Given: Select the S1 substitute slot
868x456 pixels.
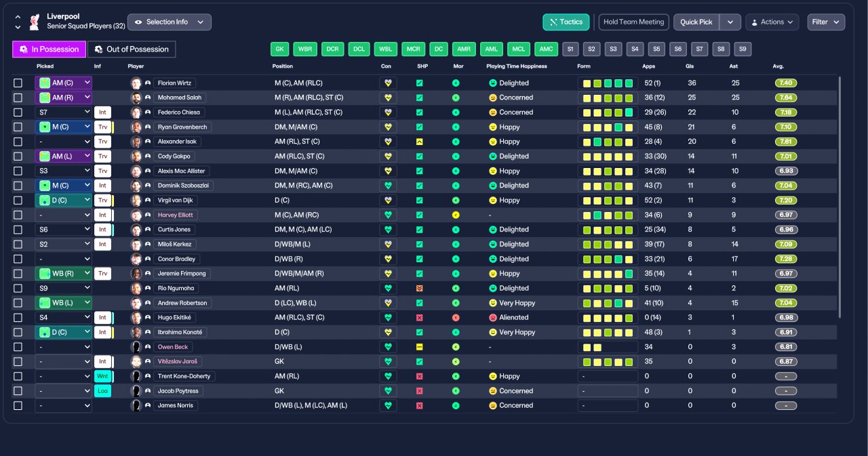Looking at the screenshot, I should tap(570, 49).
